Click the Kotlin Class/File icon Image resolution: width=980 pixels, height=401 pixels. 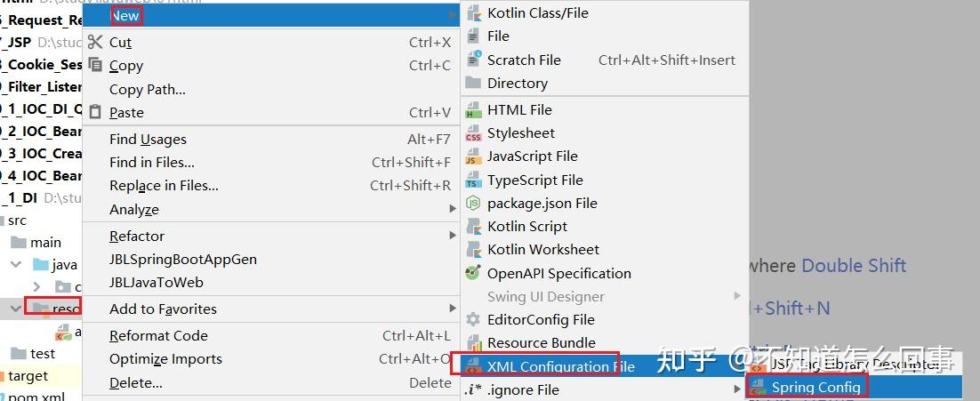coord(473,13)
